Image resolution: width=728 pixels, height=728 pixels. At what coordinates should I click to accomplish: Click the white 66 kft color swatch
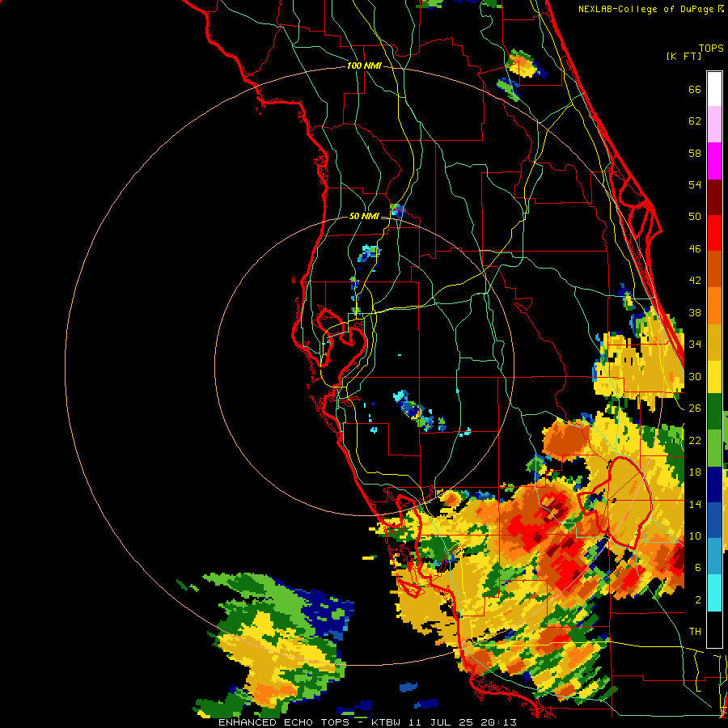714,89
